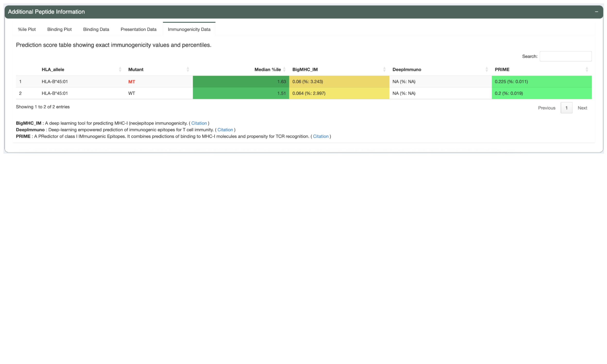Image resolution: width=607 pixels, height=364 pixels.
Task: Select the Immunogenicity Data tab
Action: (189, 29)
